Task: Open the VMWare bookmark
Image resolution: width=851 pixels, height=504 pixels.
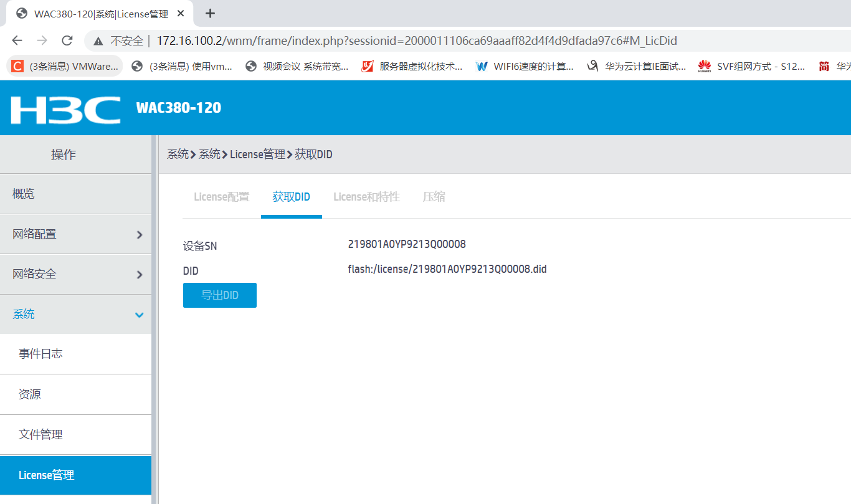Action: [x=65, y=66]
